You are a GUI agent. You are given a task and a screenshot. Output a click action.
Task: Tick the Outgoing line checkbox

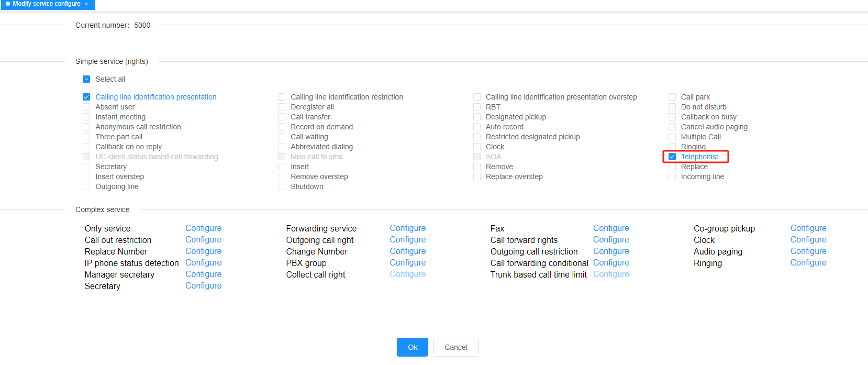point(86,186)
